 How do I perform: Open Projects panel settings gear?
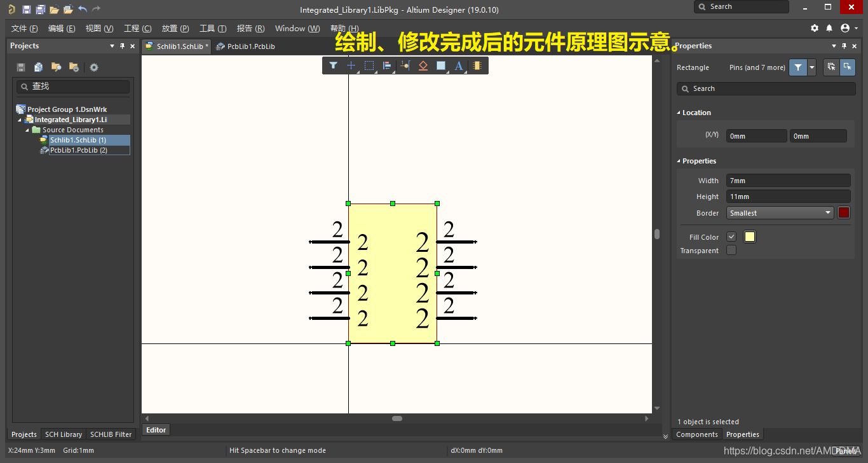click(94, 67)
